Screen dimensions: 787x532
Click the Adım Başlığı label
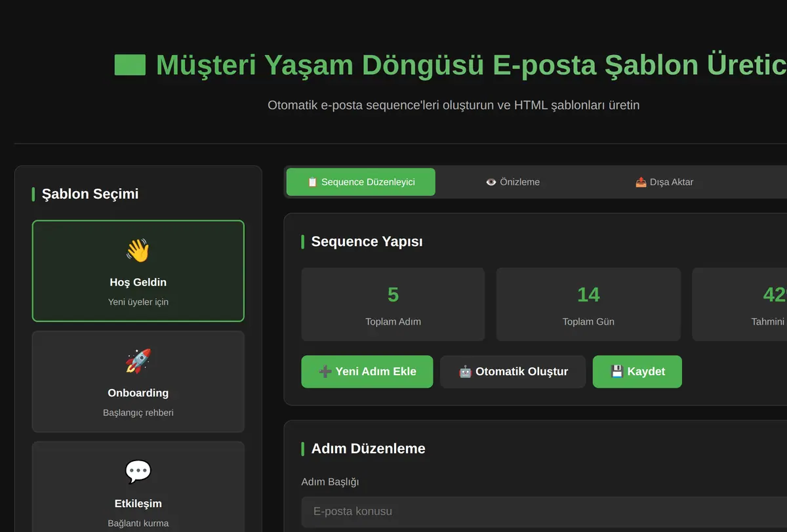(330, 481)
